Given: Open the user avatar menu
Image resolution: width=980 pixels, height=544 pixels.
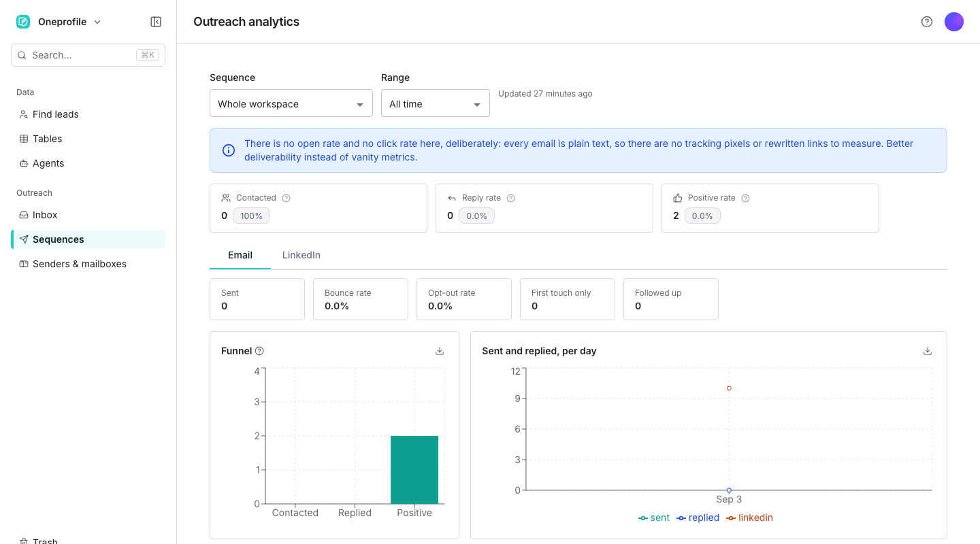Looking at the screenshot, I should pyautogui.click(x=954, y=22).
